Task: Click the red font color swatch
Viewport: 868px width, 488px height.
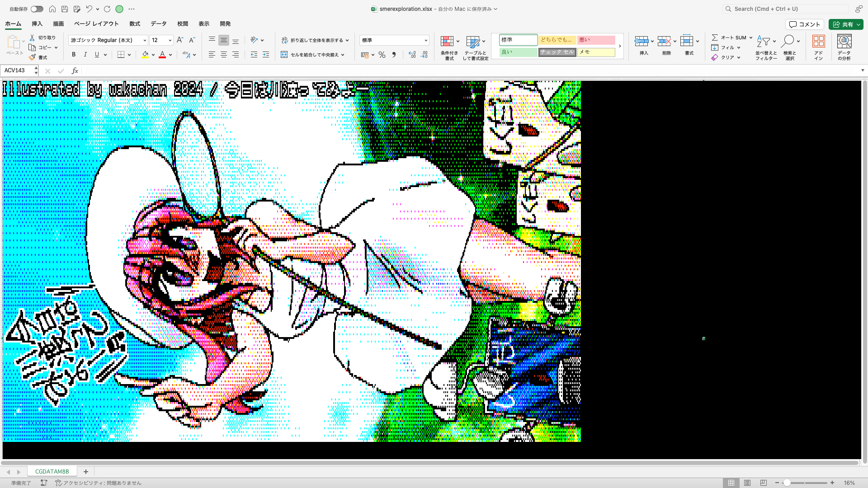Action: 162,55
